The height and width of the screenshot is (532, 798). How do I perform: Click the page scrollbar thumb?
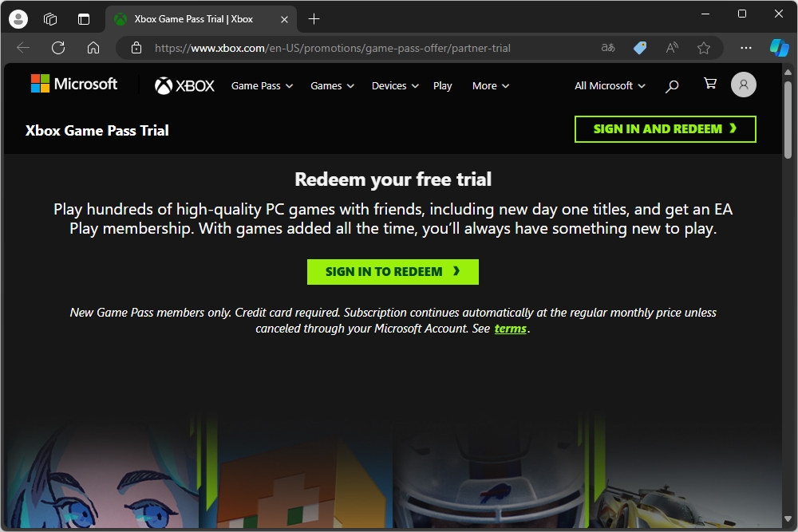(x=788, y=120)
